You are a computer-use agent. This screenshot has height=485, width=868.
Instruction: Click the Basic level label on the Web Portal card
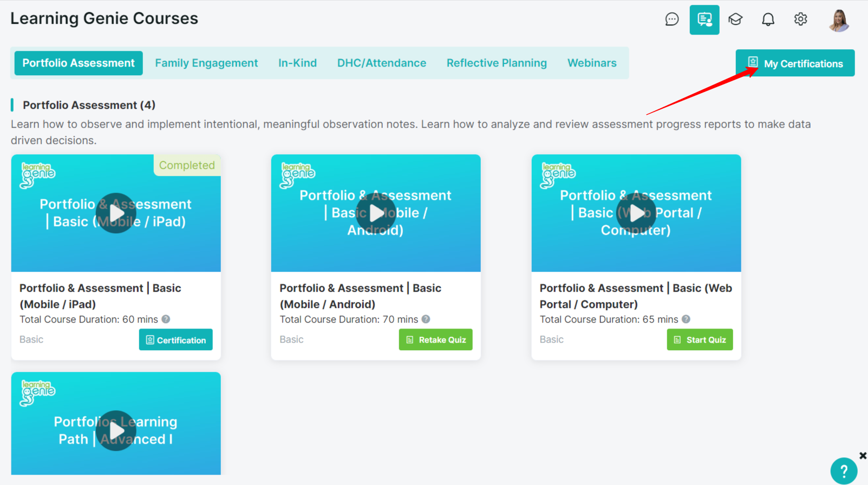[x=551, y=339]
